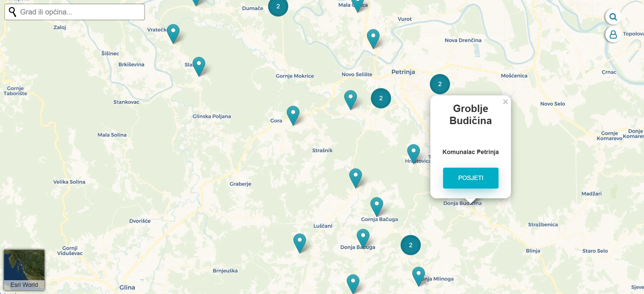Switch basemap using Esri World thumbnail
This screenshot has height=294, width=644.
pos(24,269)
